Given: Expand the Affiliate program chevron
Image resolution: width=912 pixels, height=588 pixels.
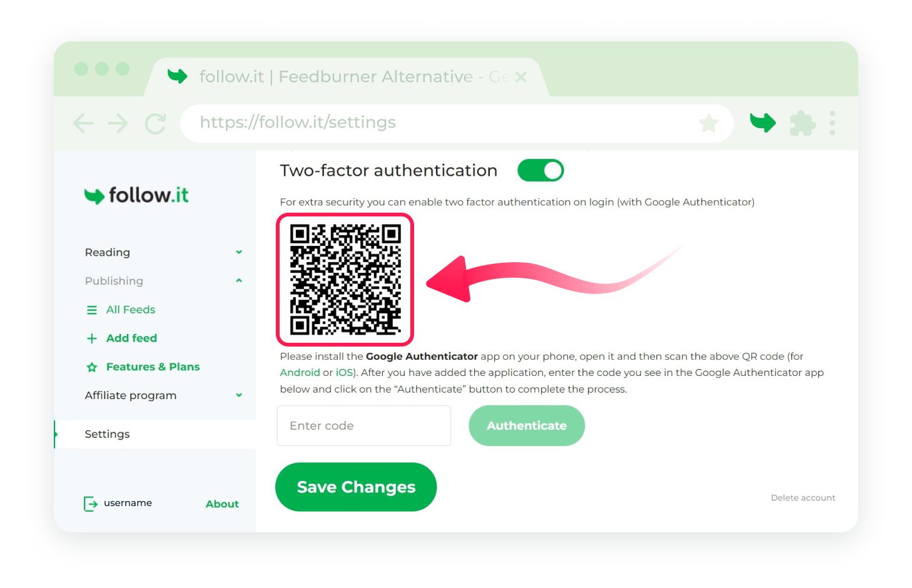Looking at the screenshot, I should coord(239,395).
